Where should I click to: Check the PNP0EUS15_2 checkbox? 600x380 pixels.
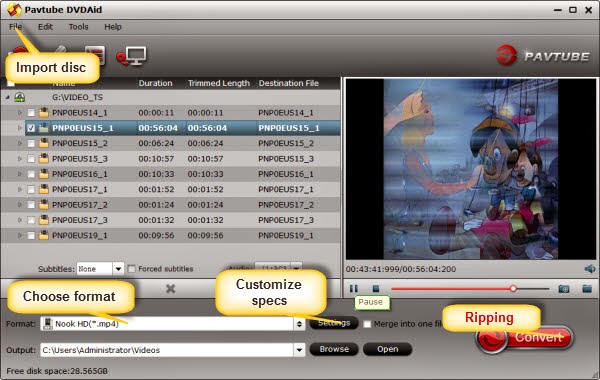click(31, 144)
